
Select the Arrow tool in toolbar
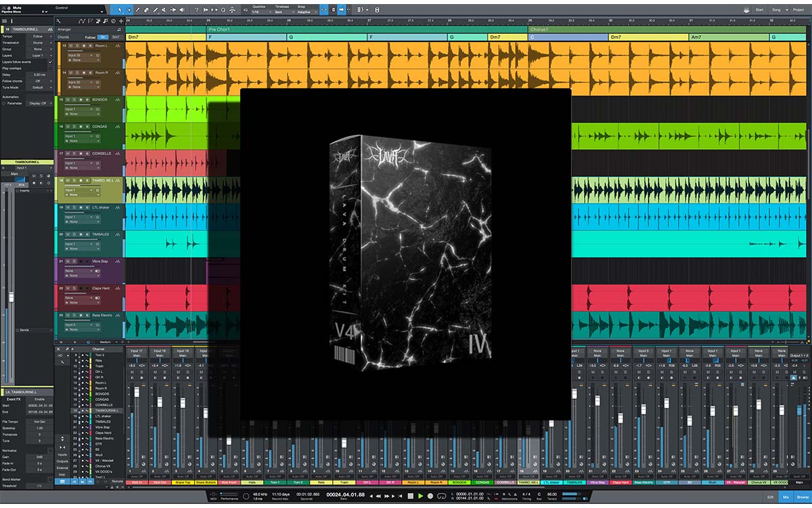(x=120, y=9)
